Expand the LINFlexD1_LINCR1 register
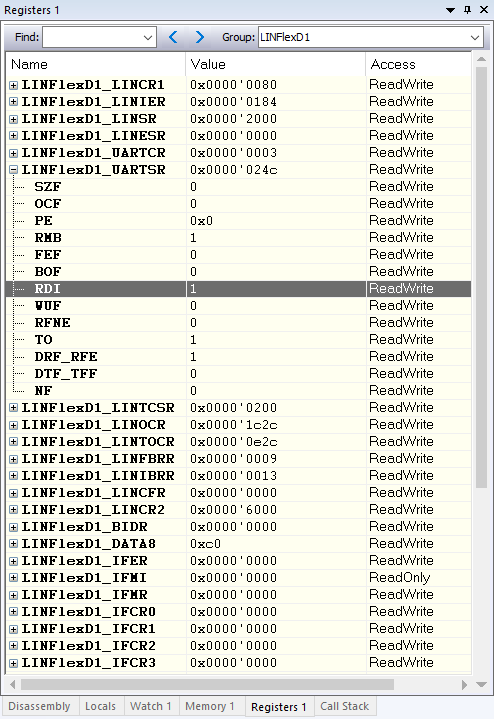The height and width of the screenshot is (719, 494). tap(14, 85)
